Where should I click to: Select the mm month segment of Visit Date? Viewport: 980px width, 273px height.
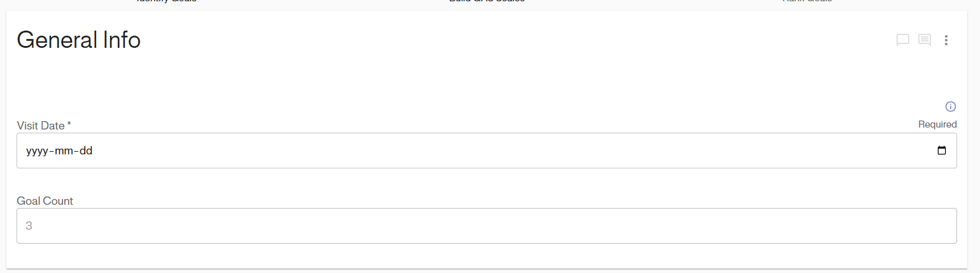pos(62,151)
